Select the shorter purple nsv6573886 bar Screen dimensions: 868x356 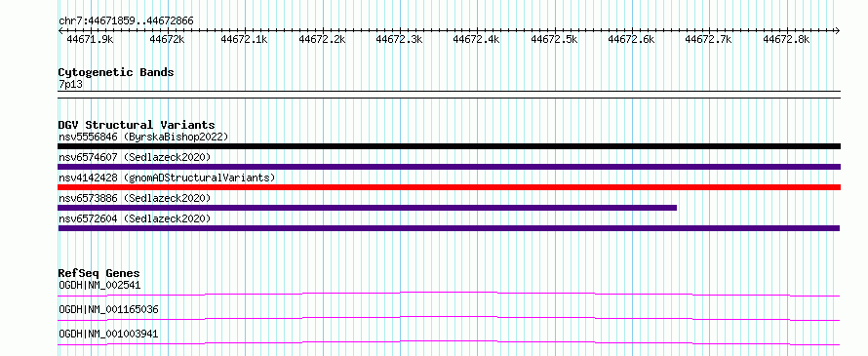[x=367, y=208]
